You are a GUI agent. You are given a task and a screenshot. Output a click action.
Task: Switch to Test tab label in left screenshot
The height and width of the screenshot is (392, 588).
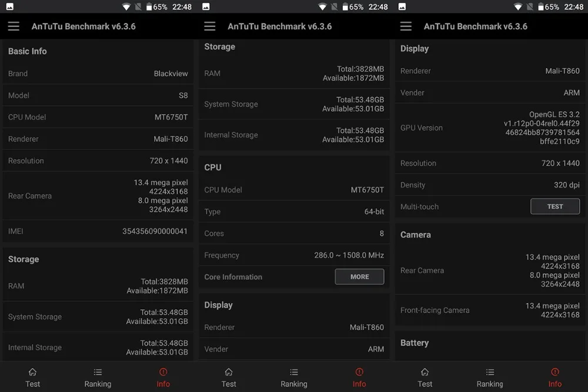point(32,384)
